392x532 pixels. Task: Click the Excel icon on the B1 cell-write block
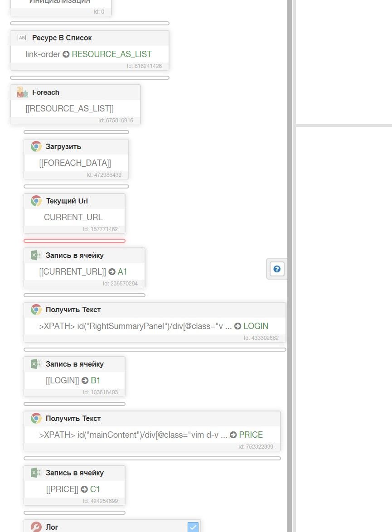tap(36, 364)
